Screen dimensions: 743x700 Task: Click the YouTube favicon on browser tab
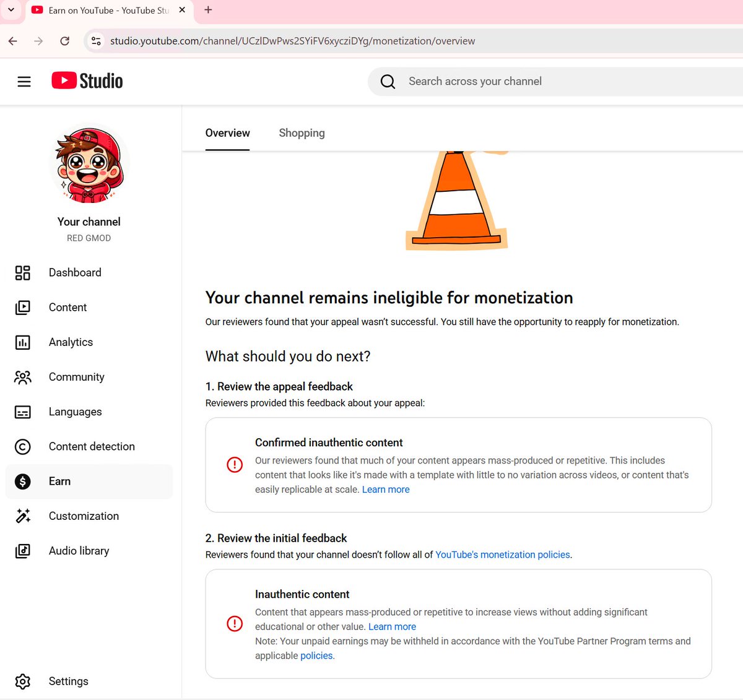tap(37, 10)
